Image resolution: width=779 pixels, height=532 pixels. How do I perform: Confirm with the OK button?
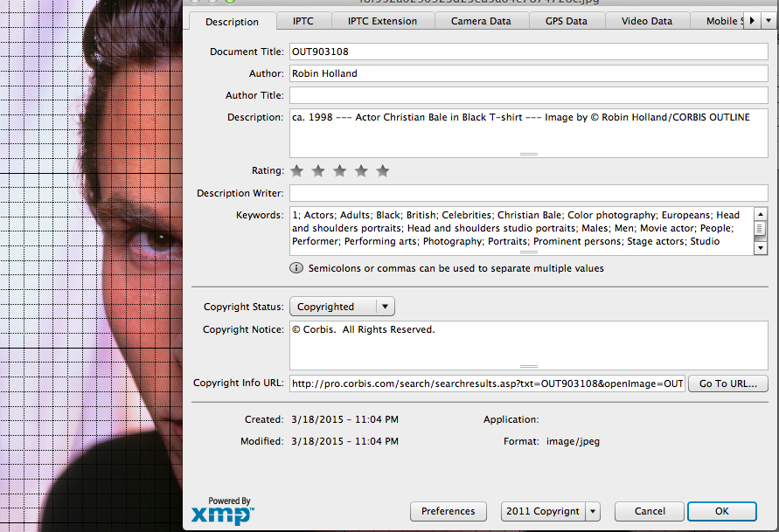pos(722,511)
